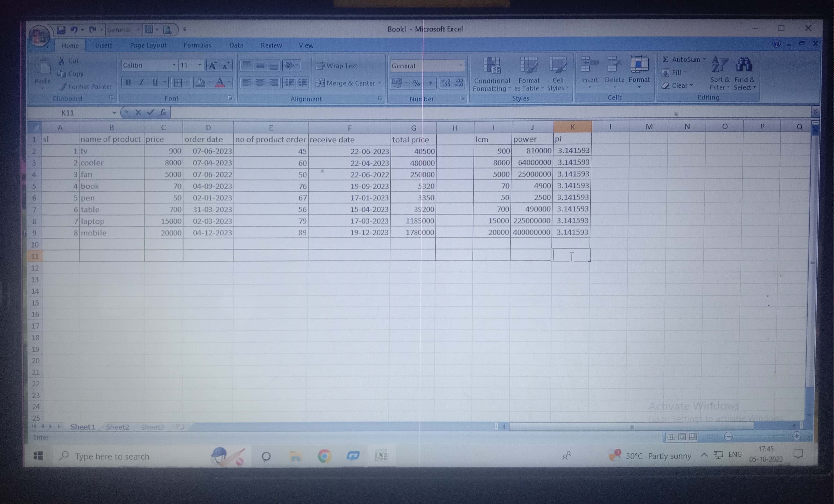Expand the General number format dropdown
Screen dimensions: 834x504
pyautogui.click(x=461, y=66)
